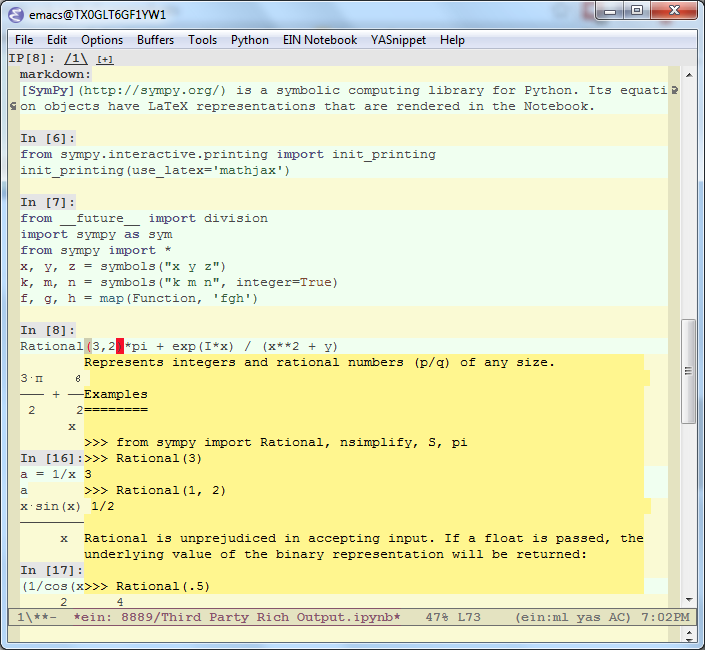Click the line continuation arrow in right fringe
705x650 pixels.
click(x=676, y=90)
